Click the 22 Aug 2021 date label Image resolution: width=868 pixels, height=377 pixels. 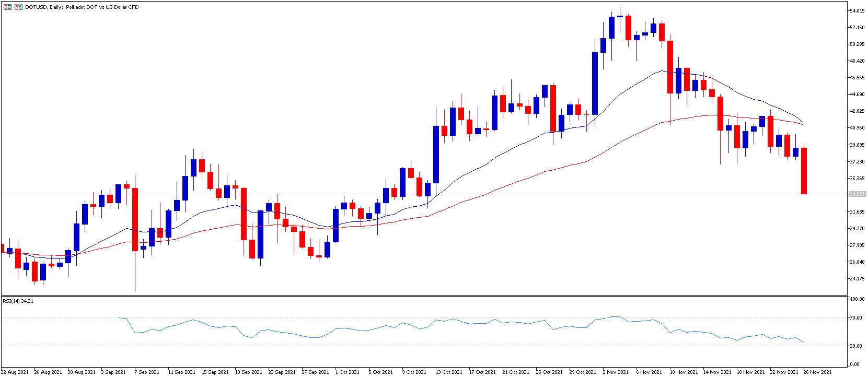(x=15, y=372)
